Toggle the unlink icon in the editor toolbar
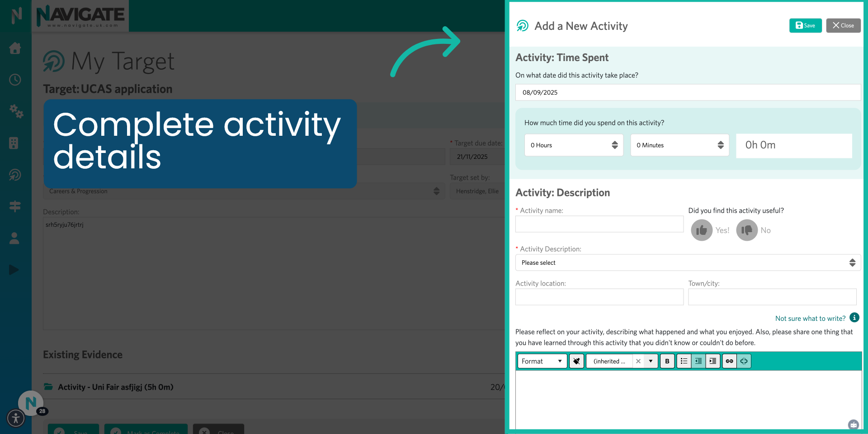The width and height of the screenshot is (868, 434). click(x=744, y=361)
